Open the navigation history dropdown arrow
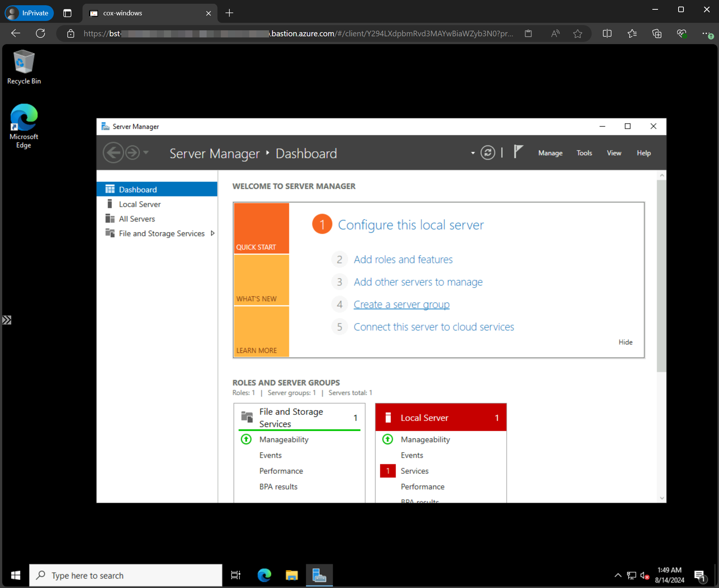Screen dimensions: 719x588 tap(146, 152)
